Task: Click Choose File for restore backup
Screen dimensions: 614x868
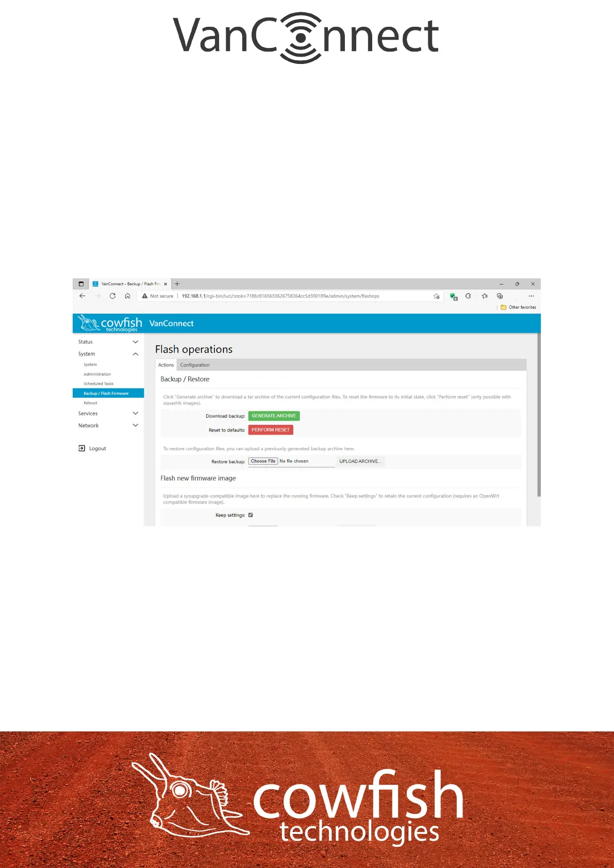Action: (x=263, y=461)
